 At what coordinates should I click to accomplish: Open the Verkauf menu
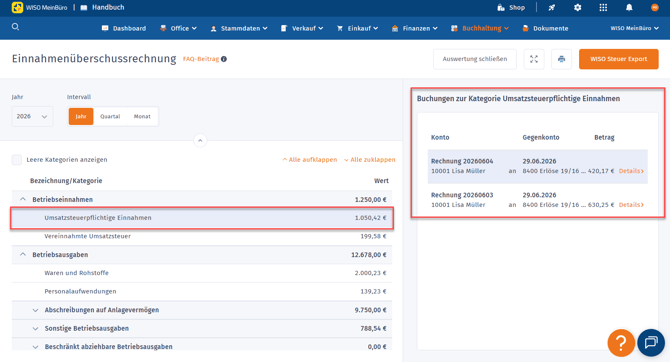pyautogui.click(x=302, y=28)
